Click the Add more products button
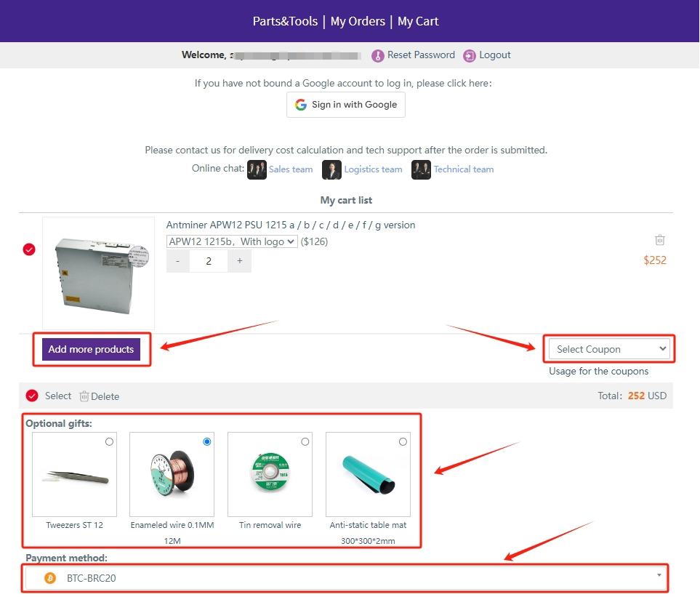Image resolution: width=700 pixels, height=597 pixels. [91, 349]
